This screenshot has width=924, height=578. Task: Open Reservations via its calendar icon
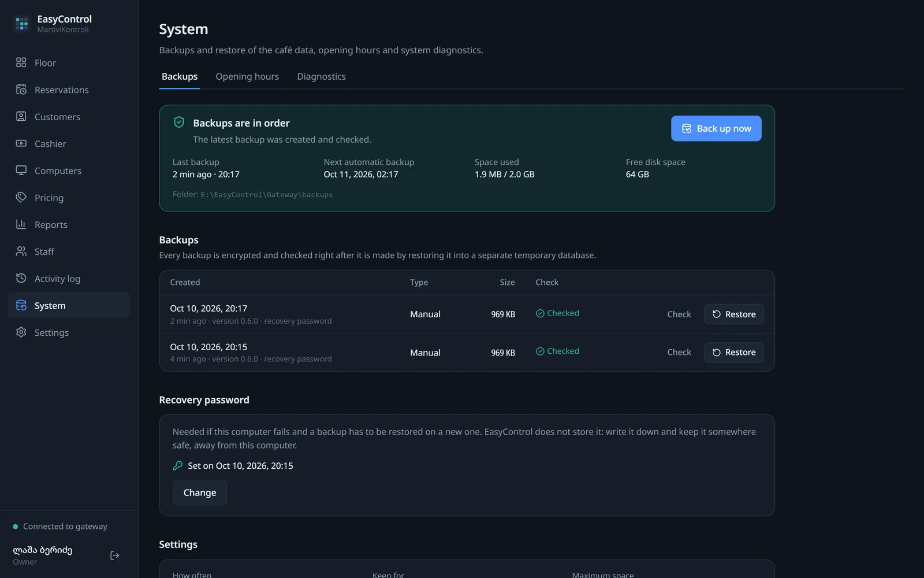tap(21, 90)
